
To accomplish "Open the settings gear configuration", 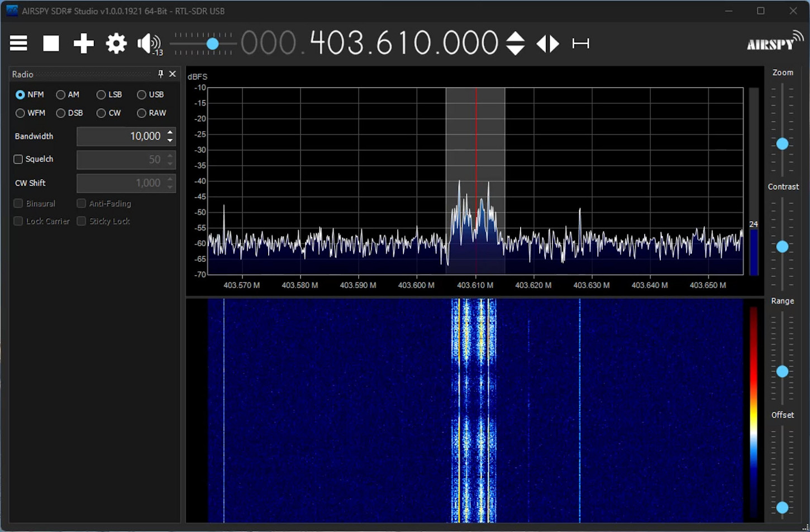I will click(x=116, y=44).
